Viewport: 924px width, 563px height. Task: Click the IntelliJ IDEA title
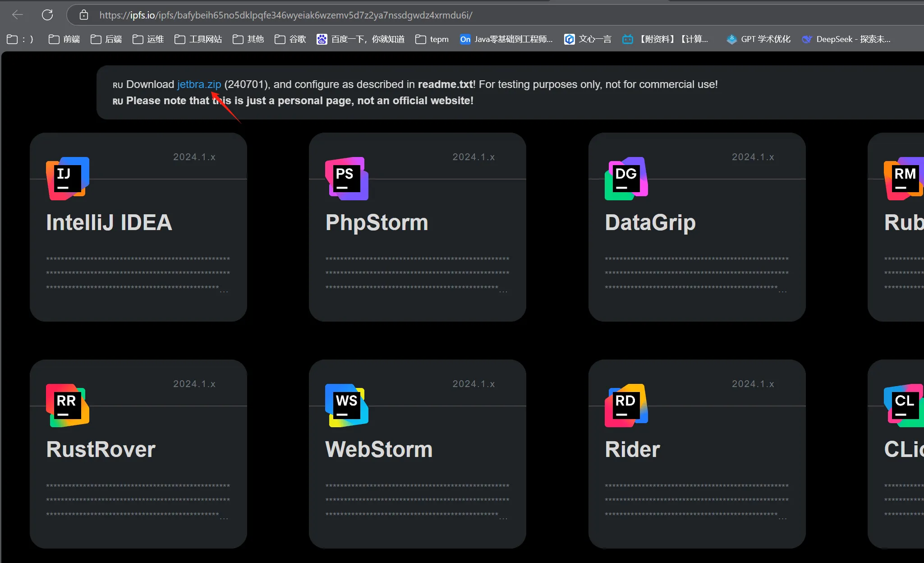coord(109,222)
